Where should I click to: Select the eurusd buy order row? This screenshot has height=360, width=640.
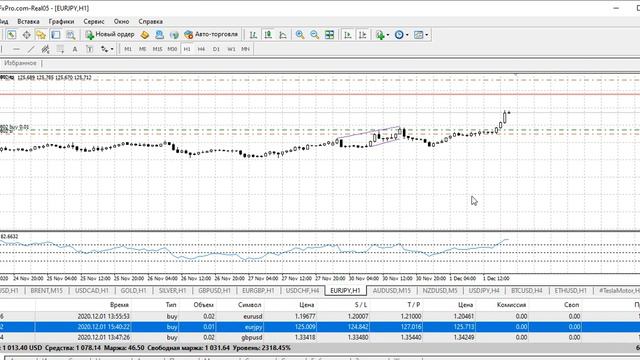(x=320, y=316)
